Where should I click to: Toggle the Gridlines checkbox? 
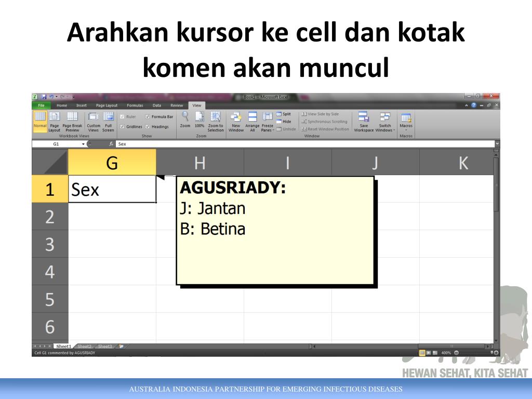[122, 127]
